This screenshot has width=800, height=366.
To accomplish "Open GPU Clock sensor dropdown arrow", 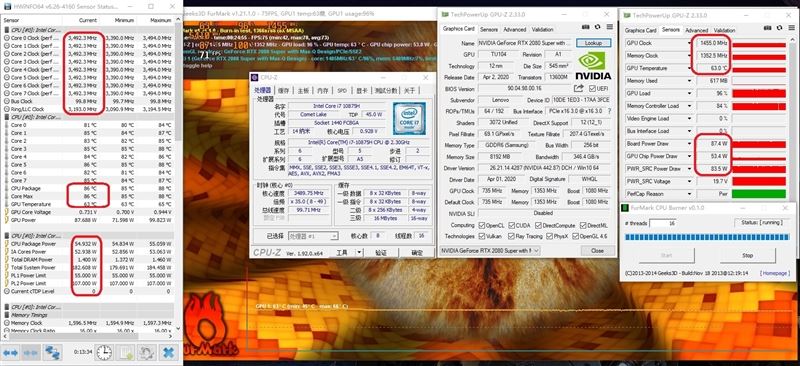I will pos(689,43).
